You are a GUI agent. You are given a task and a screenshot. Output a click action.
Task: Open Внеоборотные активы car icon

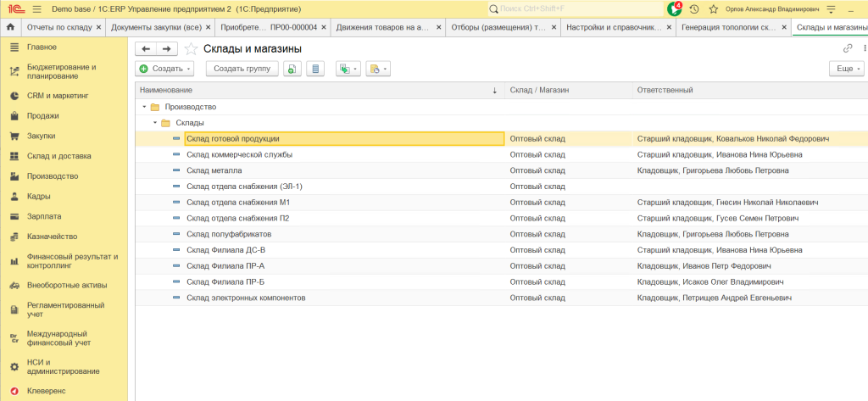point(15,285)
